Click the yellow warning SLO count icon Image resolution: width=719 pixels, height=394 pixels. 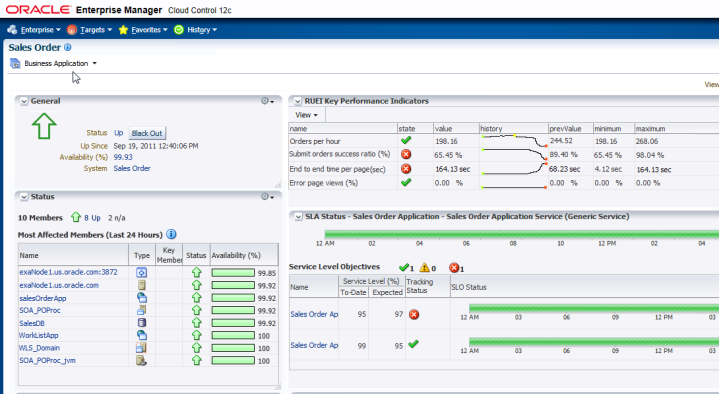coord(425,267)
